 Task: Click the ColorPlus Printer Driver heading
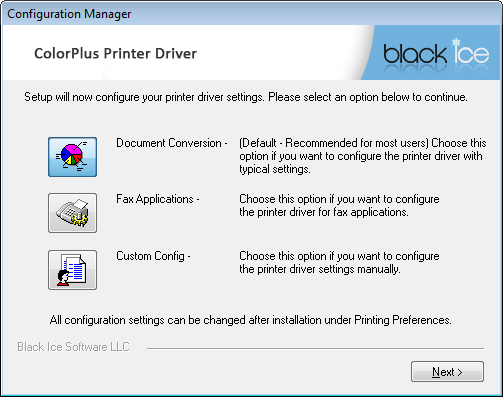coord(115,53)
